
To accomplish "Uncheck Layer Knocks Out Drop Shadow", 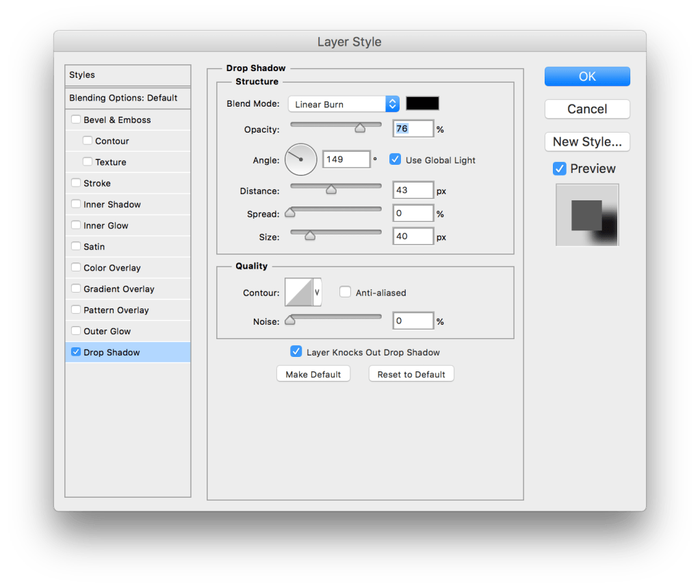I will pyautogui.click(x=296, y=351).
